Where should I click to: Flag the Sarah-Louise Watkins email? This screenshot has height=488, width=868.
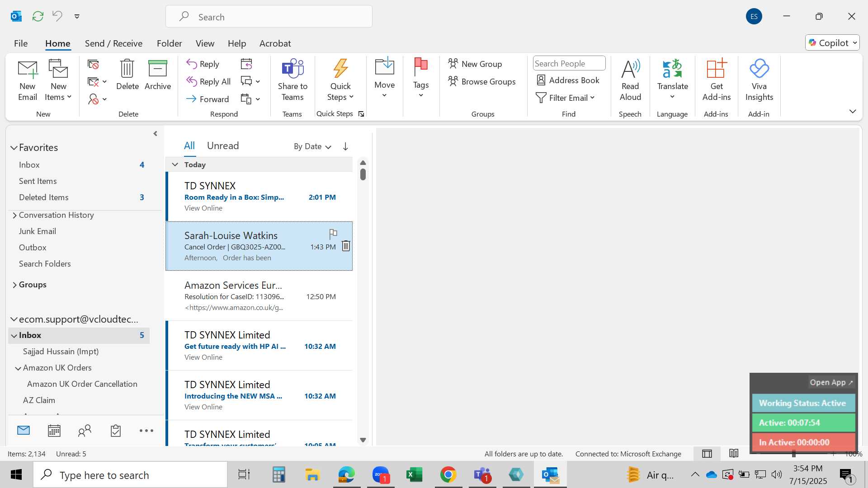click(x=333, y=234)
